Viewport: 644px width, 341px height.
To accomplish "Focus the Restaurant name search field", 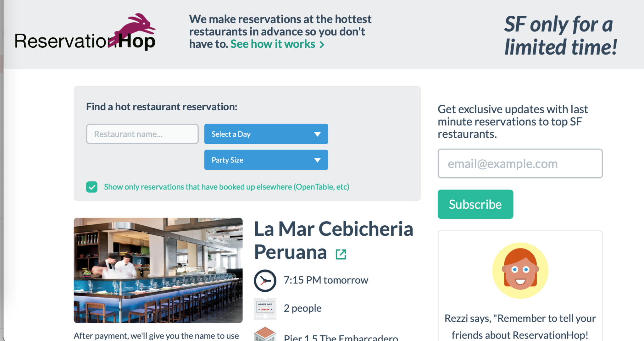I will pos(142,134).
